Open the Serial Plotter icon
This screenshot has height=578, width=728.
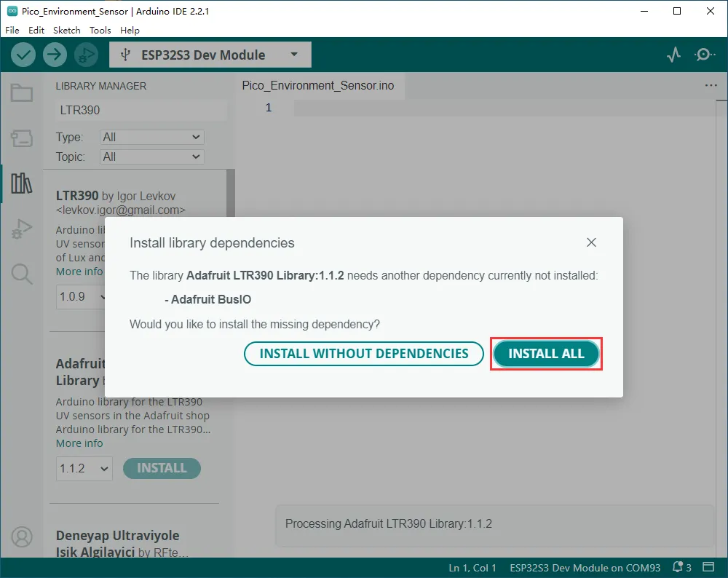click(x=673, y=55)
